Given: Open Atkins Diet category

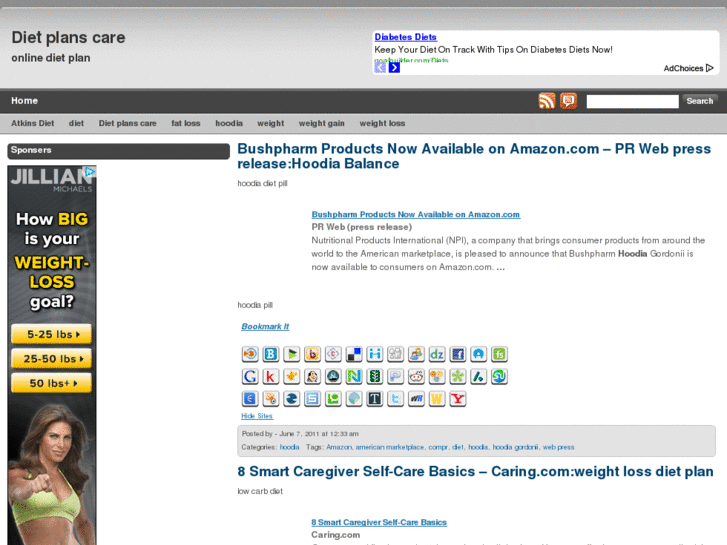Looking at the screenshot, I should 32,123.
